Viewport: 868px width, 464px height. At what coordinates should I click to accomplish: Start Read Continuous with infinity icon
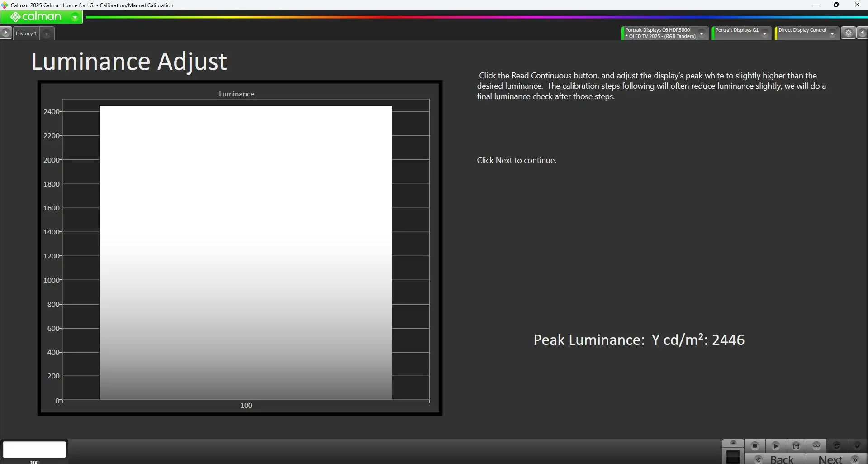[x=816, y=446]
